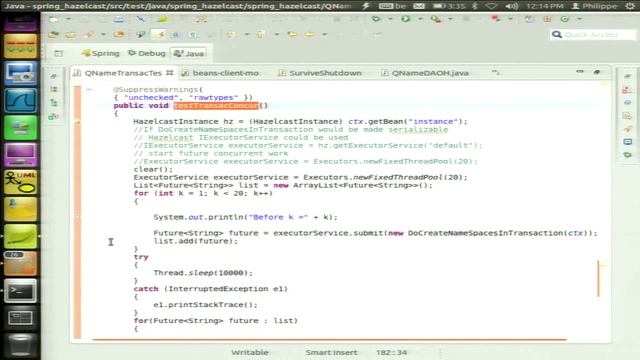640x360 pixels.
Task: Click the sound volume indicator in top panel
Action: (511, 6)
